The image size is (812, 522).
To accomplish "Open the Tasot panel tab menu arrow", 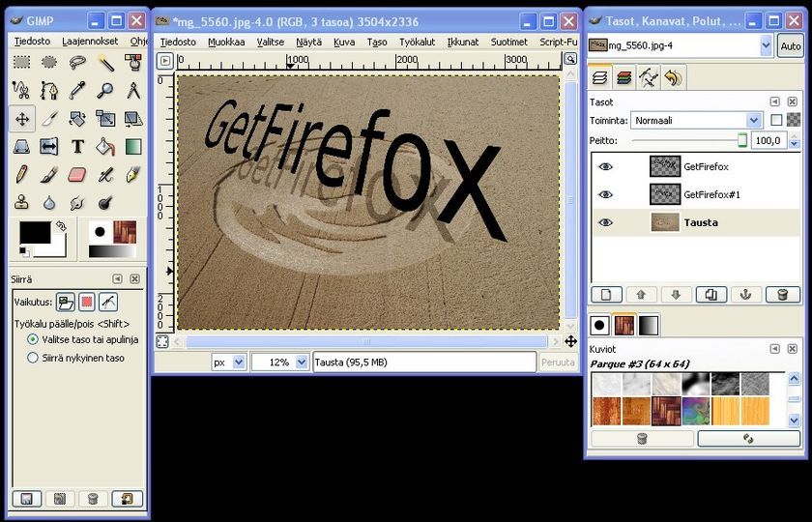I will point(774,102).
